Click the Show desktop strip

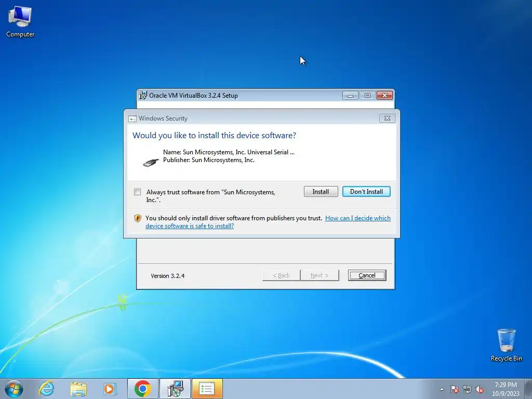pyautogui.click(x=528, y=389)
